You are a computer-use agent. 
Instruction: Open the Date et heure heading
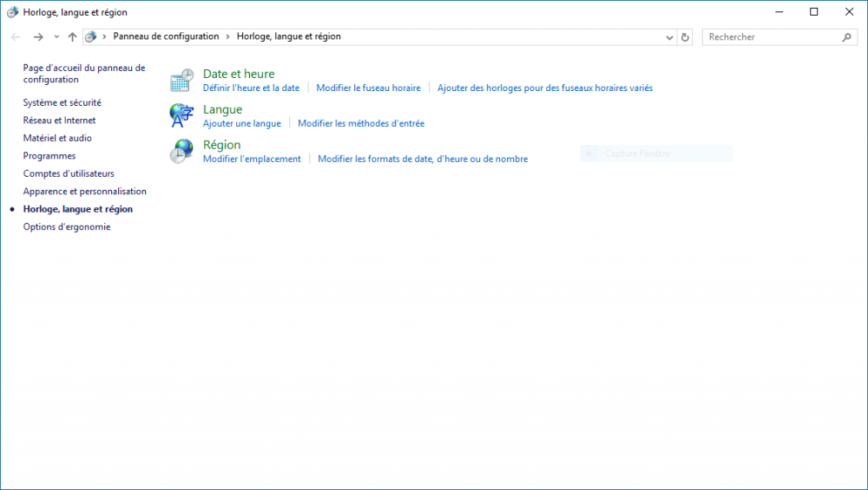tap(239, 74)
